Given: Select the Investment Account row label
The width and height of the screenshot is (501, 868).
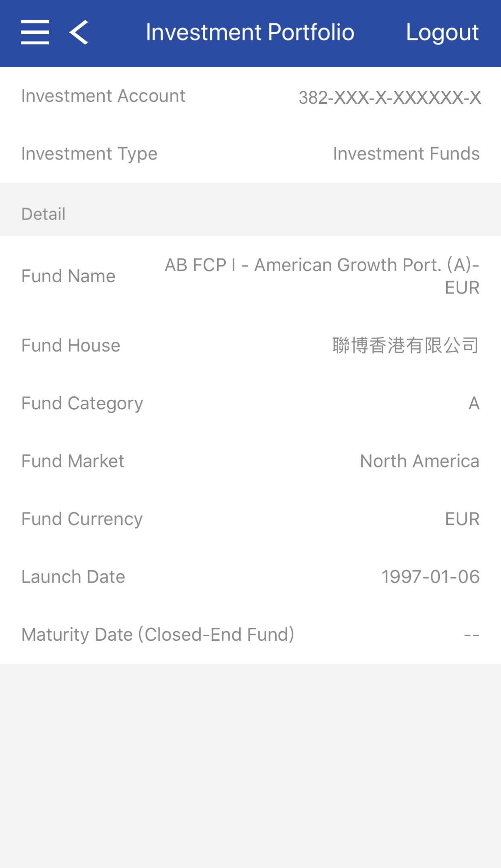Looking at the screenshot, I should pos(103,96).
